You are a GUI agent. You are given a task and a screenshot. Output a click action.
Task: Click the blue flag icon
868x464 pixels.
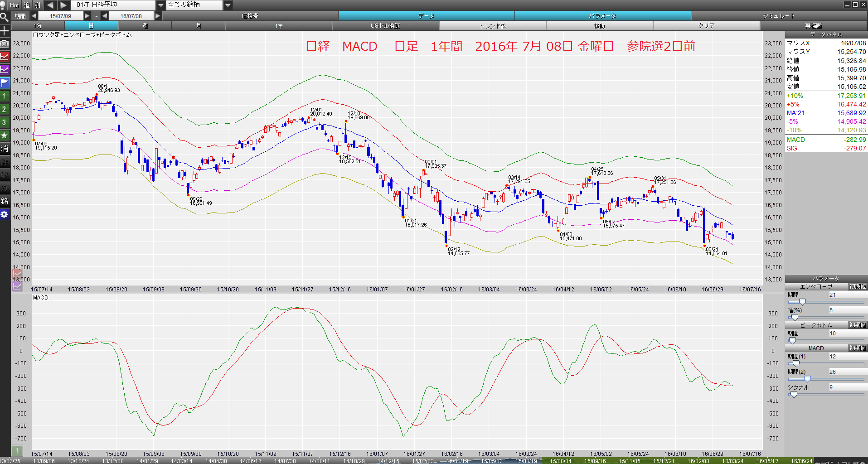[x=5, y=83]
